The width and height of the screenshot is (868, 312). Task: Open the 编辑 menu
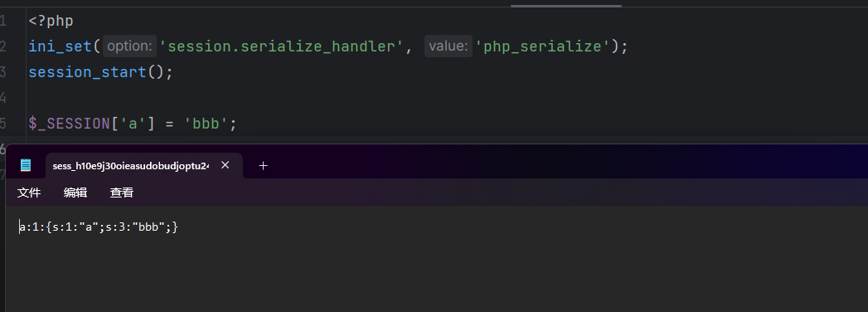pos(75,193)
